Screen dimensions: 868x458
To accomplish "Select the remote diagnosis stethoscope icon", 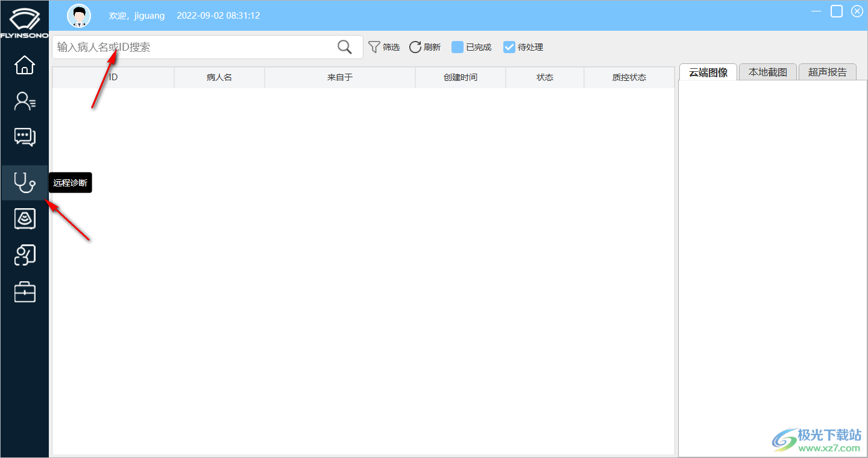I will (25, 182).
